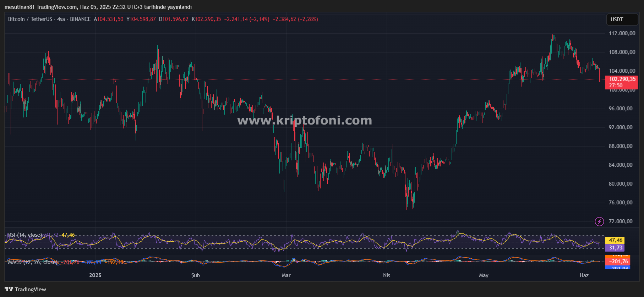Open the USDT currency selector

[x=622, y=20]
